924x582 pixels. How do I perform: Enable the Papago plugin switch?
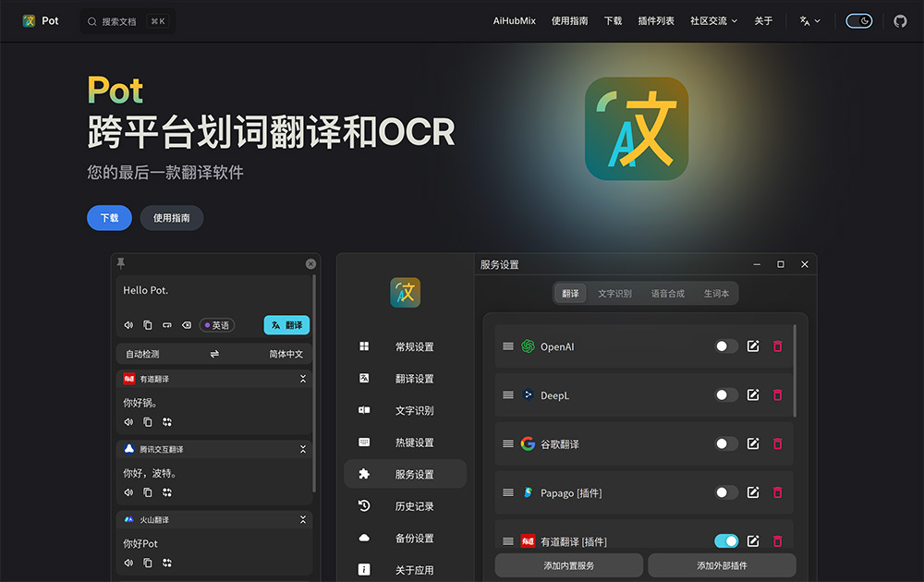[726, 492]
